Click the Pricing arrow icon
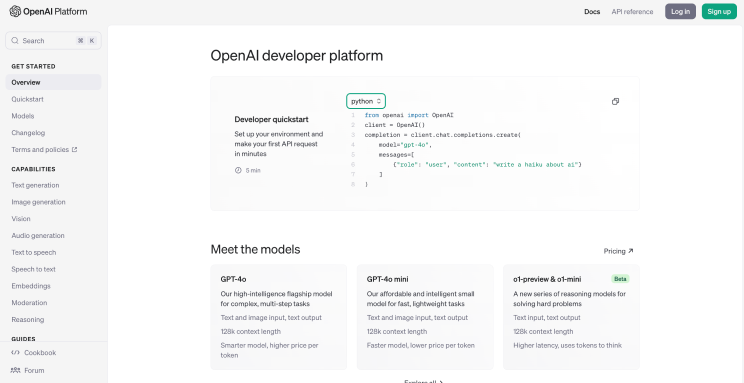 [630, 251]
